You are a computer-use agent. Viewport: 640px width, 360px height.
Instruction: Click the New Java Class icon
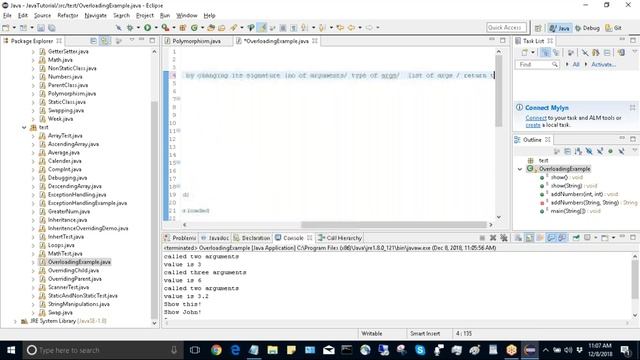194,27
